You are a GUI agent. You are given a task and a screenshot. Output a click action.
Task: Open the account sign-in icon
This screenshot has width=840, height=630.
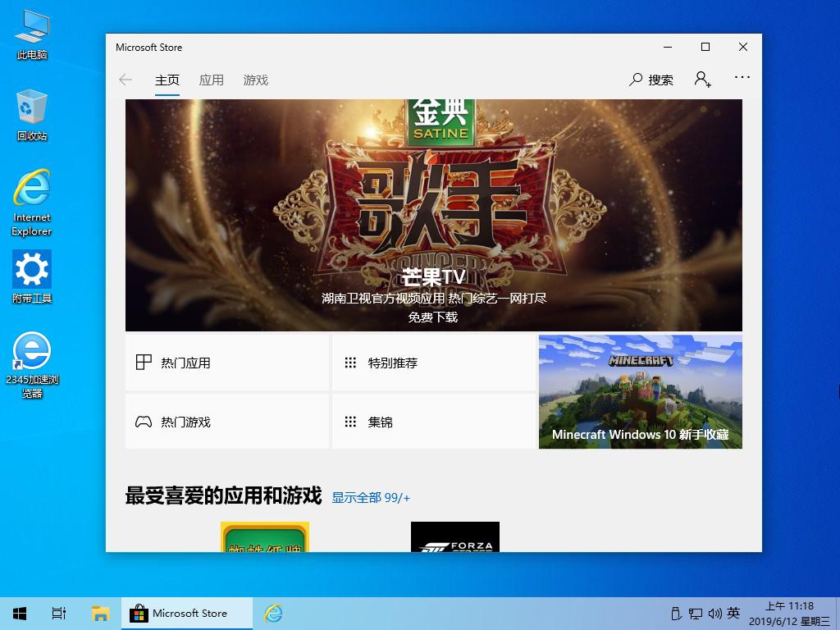coord(702,80)
